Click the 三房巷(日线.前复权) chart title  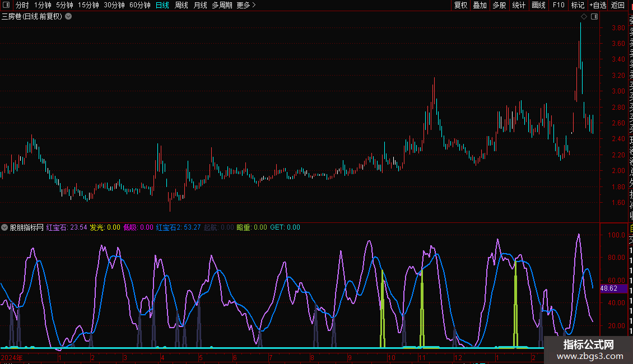(32, 17)
